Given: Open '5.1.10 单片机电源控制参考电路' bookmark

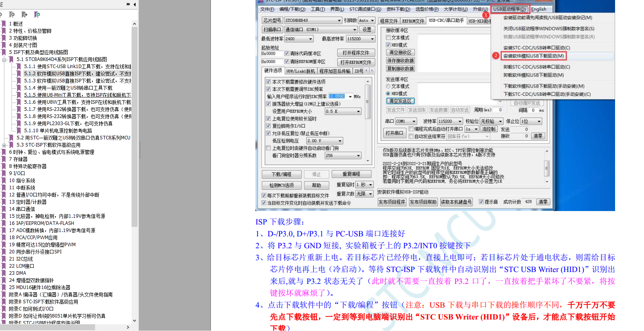Looking at the screenshot, I should click(58, 131).
